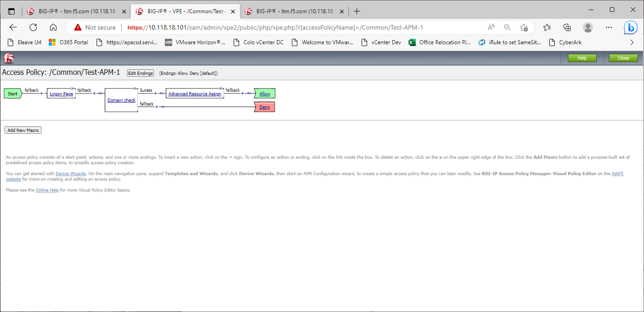Image resolution: width=644 pixels, height=312 pixels.
Task: Open the Domain check action
Action: [122, 100]
